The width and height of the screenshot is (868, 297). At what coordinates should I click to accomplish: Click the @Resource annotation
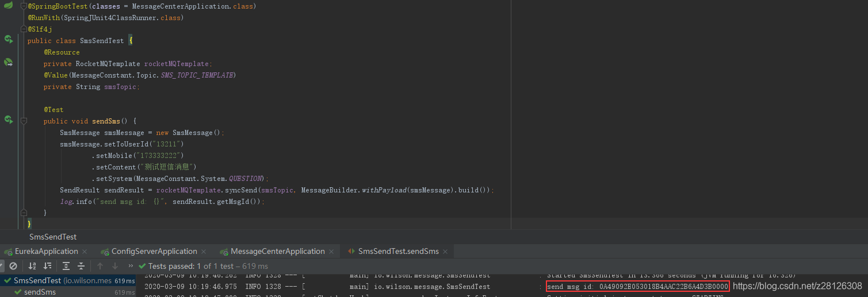[x=62, y=52]
